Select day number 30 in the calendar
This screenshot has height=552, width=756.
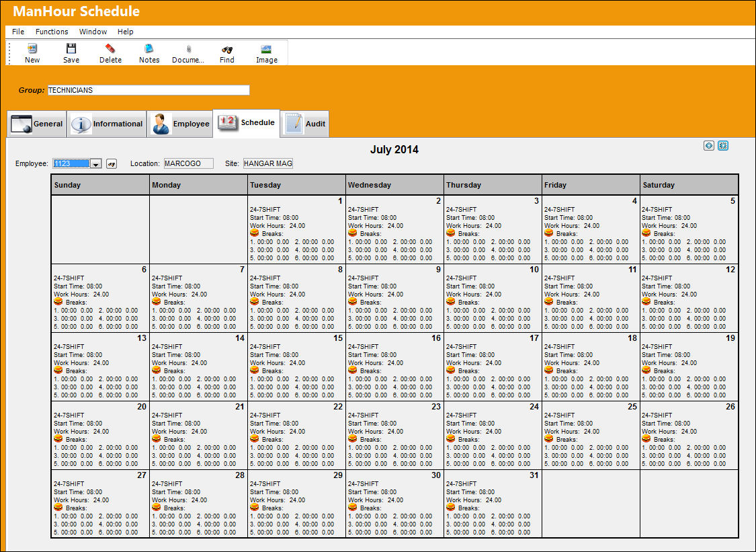(x=436, y=475)
